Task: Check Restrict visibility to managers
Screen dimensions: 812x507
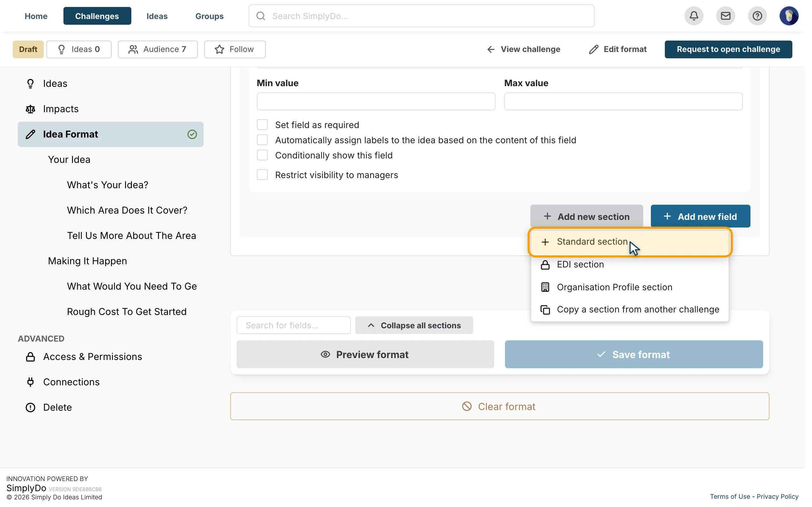Action: pos(262,175)
